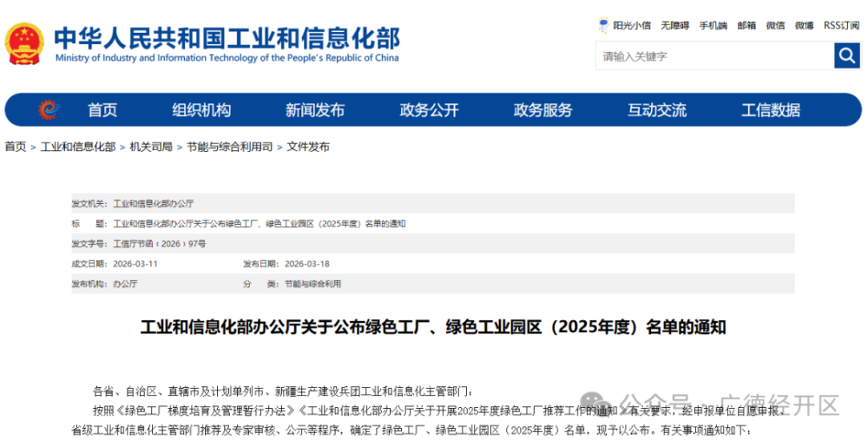Screen dimensions: 868x440
Task: Open the 政务公开 navigation menu
Action: click(x=429, y=110)
